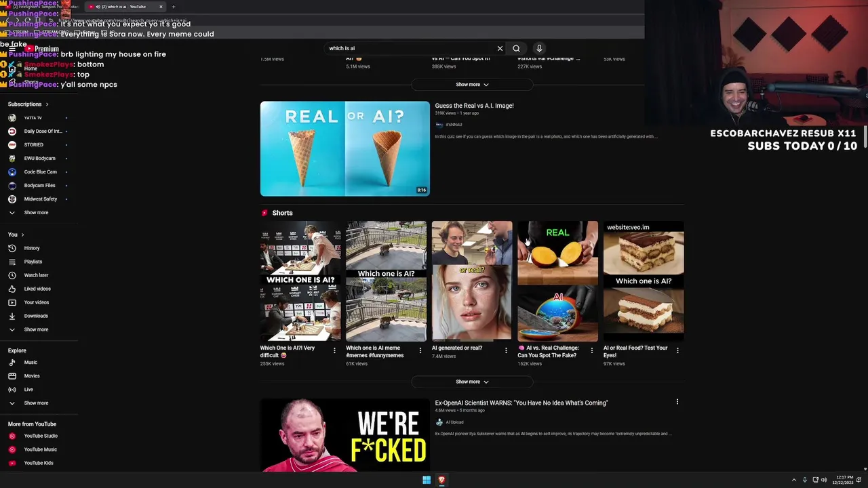Open options for 'AI or Real Food?' short
This screenshot has height=488, width=868.
coord(677,350)
